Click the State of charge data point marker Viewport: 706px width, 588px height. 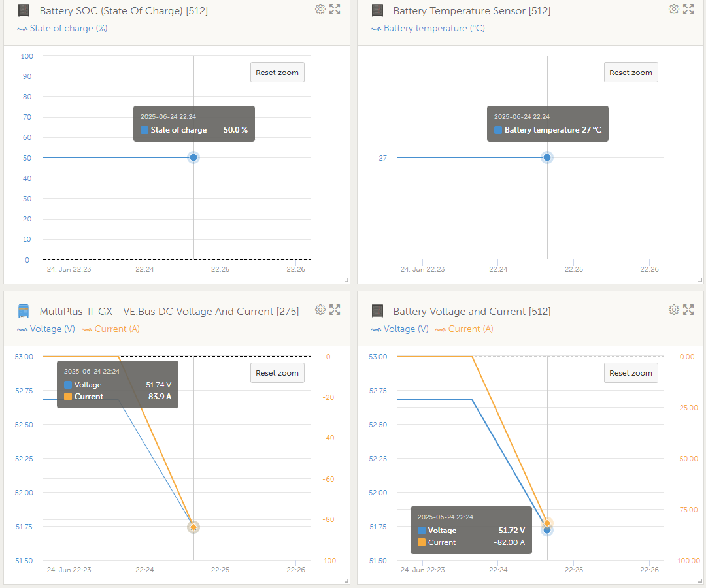[x=193, y=157]
